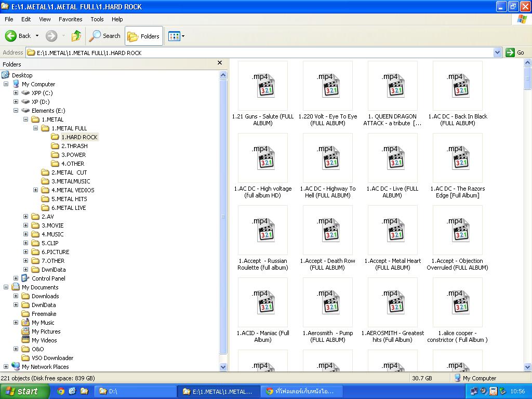Select the 3.POWER folder icon

pos(55,155)
